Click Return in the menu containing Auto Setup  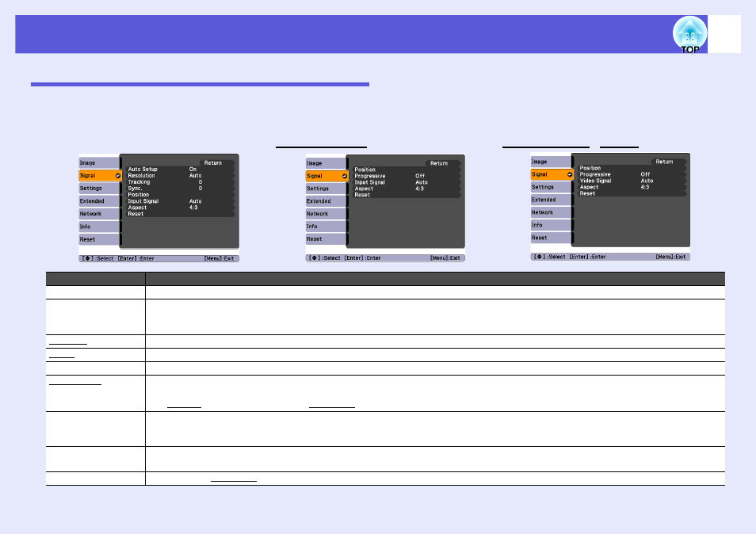(212, 163)
